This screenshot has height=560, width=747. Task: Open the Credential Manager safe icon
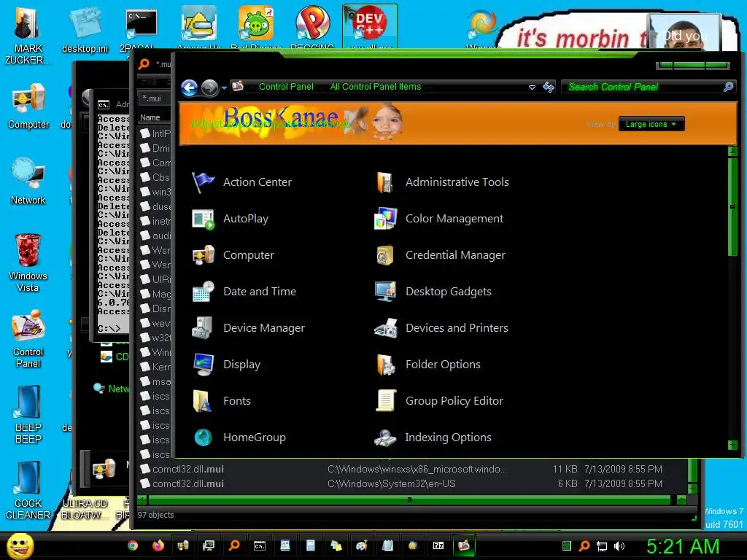pos(385,255)
